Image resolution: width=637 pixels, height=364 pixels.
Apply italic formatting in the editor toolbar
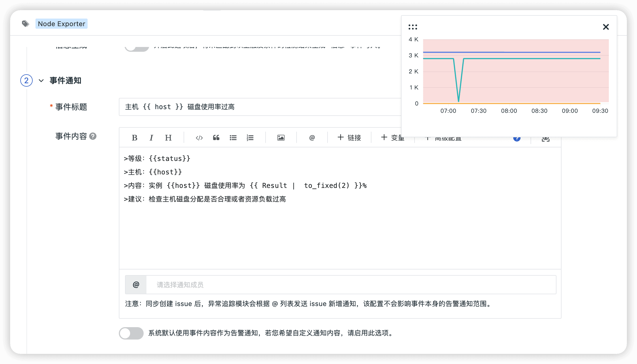151,138
